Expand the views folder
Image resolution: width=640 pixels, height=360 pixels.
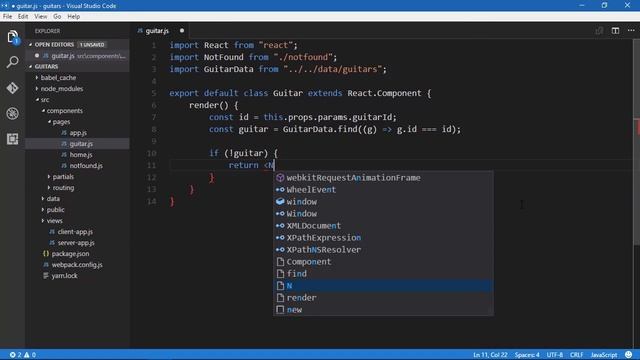click(x=54, y=221)
